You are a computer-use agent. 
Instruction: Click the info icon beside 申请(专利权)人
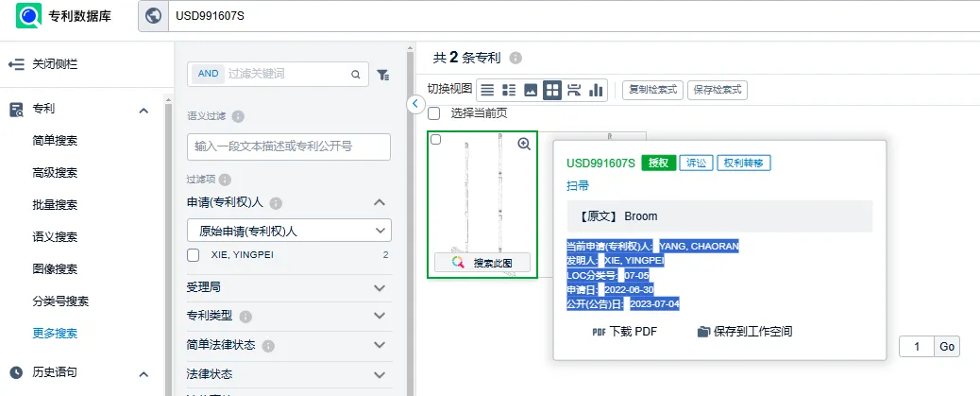click(x=277, y=203)
